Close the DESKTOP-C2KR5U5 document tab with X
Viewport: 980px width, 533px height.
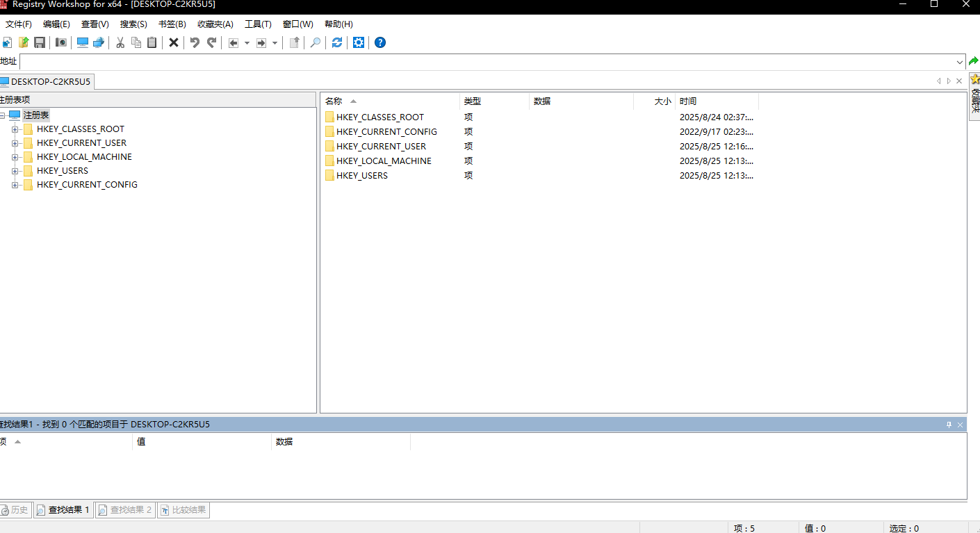tap(959, 81)
